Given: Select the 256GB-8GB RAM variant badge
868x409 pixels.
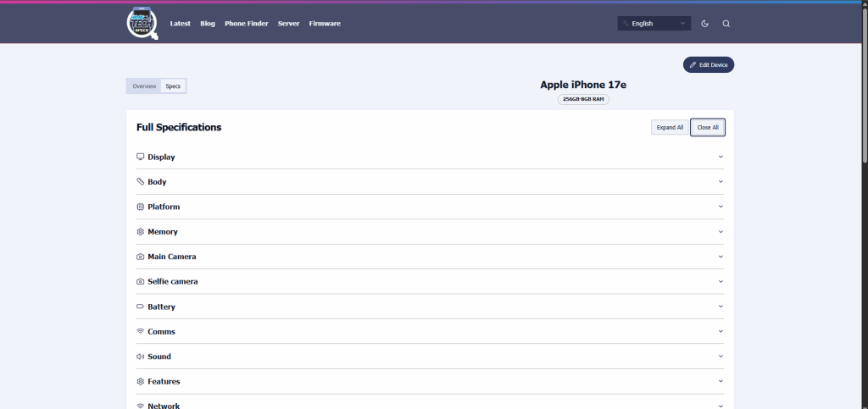Looking at the screenshot, I should (x=583, y=99).
